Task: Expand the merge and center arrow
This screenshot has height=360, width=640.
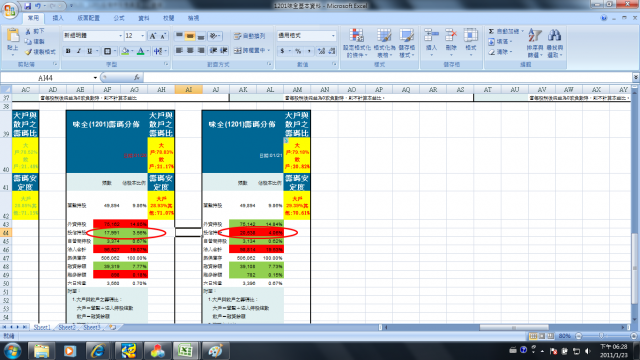Action: pos(269,50)
